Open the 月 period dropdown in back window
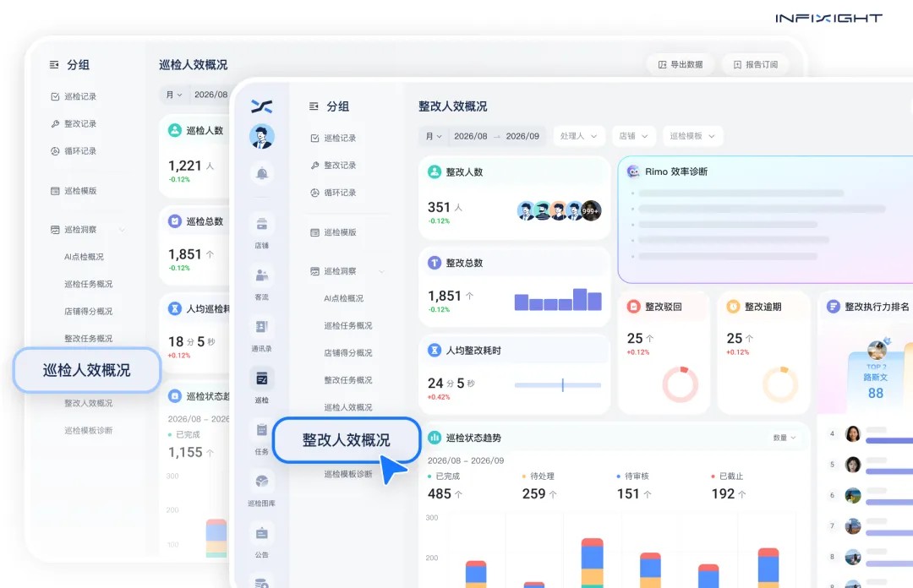Viewport: 913px width, 588px height. click(174, 95)
